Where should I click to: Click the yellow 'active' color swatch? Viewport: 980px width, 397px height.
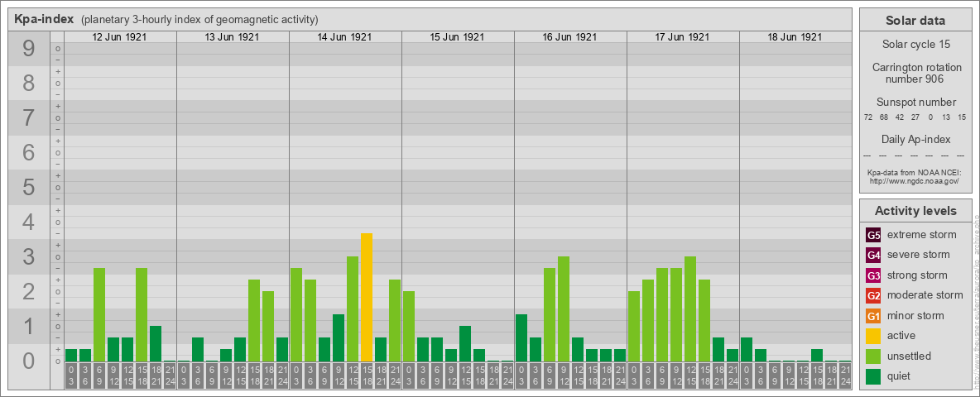(x=873, y=336)
